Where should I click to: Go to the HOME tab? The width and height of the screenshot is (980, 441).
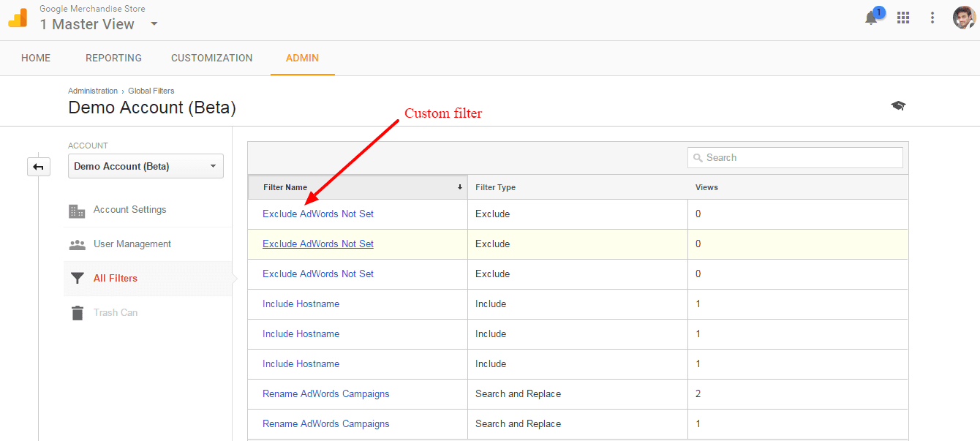(36, 58)
